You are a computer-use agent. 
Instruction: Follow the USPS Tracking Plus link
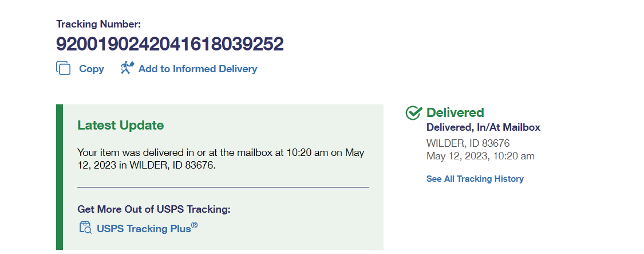click(143, 228)
